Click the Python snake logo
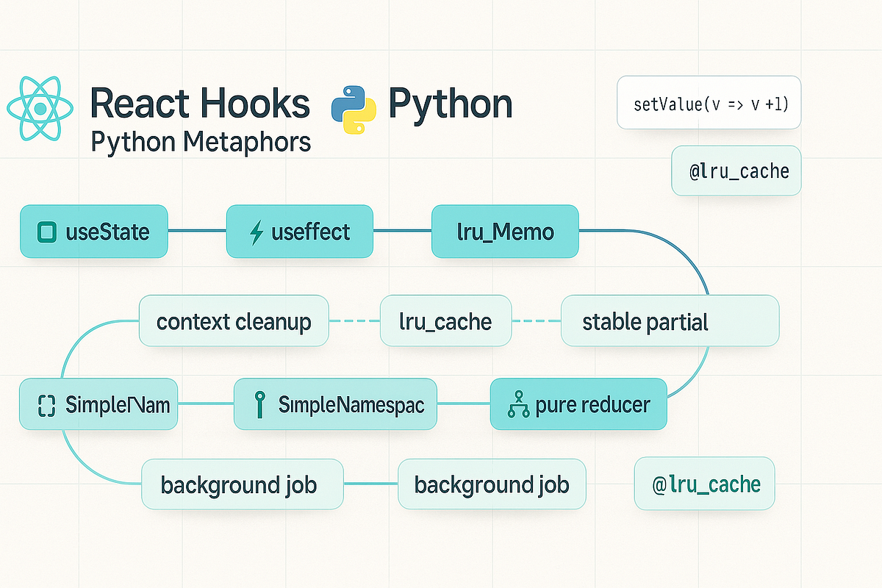882x588 pixels. pos(355,110)
